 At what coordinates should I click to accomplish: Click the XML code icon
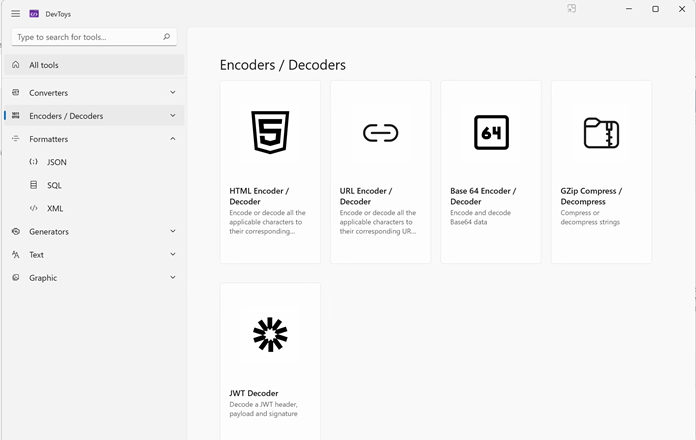(33, 208)
